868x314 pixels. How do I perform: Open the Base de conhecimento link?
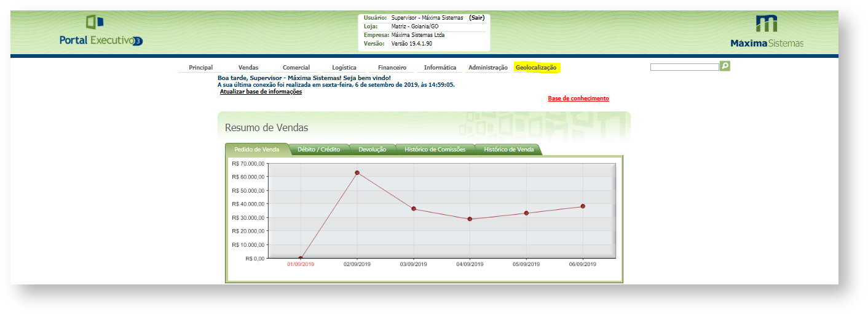pyautogui.click(x=578, y=99)
